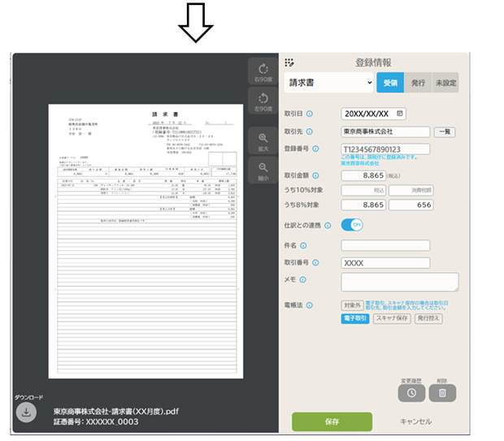Open change history (変更履歴)
The image size is (504, 441).
(x=411, y=393)
